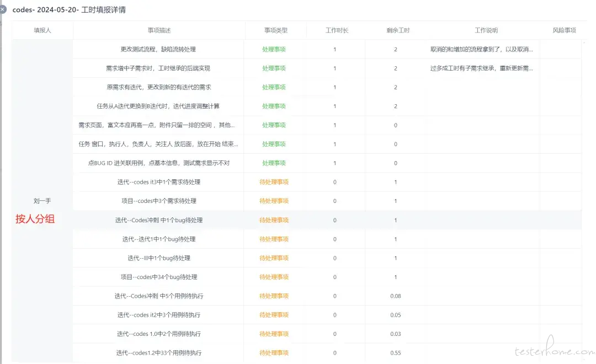
Task: Select row 迭代--III中1个bug待处理
Action: tap(327, 258)
